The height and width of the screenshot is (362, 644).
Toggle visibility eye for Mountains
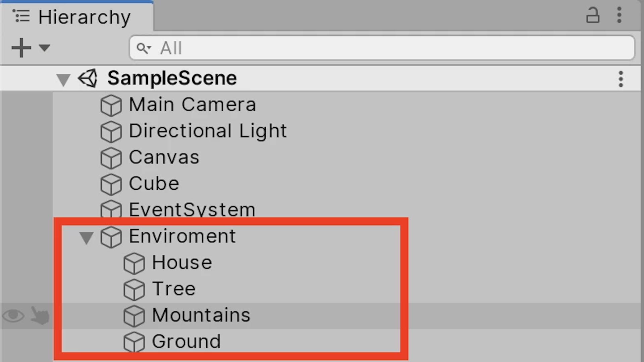tap(13, 316)
